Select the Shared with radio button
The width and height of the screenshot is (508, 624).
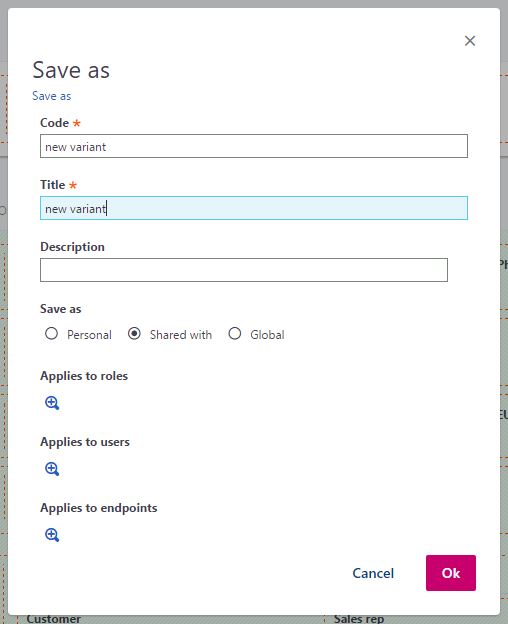tap(134, 333)
